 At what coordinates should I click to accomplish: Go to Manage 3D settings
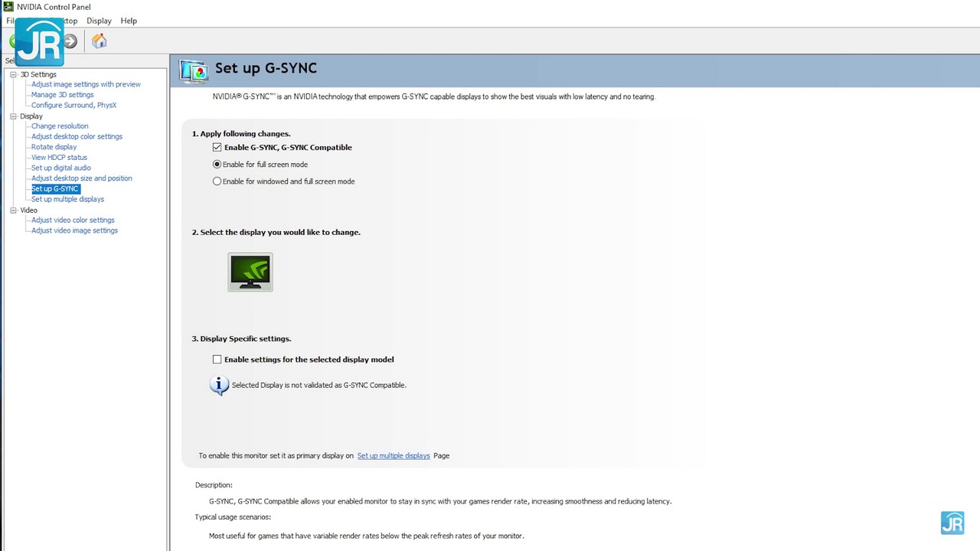(x=62, y=95)
